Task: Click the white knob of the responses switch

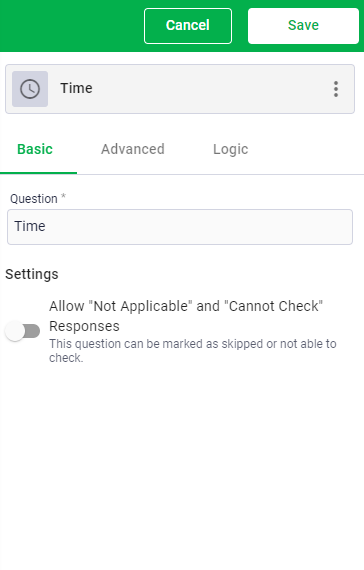Action: pos(15,331)
